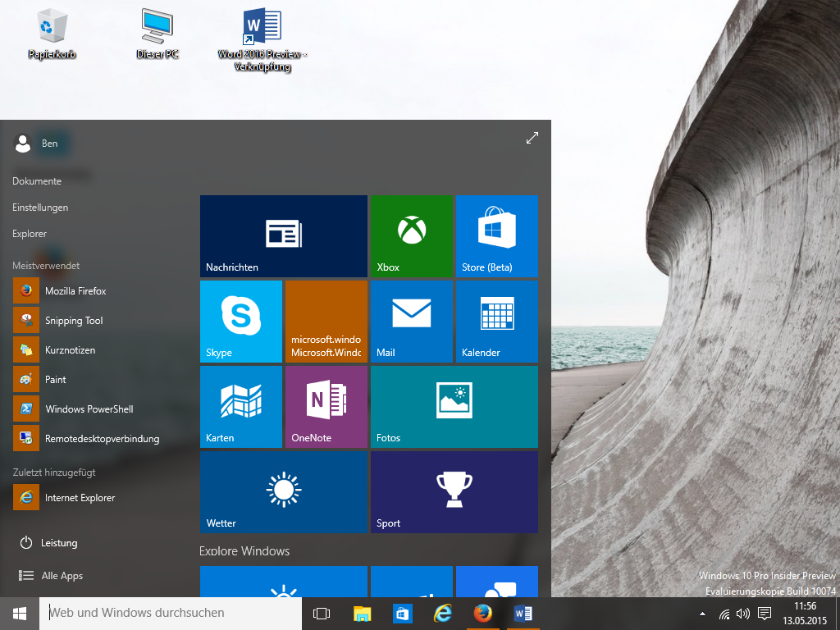Focus the Web und Windows durchsuchen box
Screen dimensions: 840x630
click(x=171, y=614)
